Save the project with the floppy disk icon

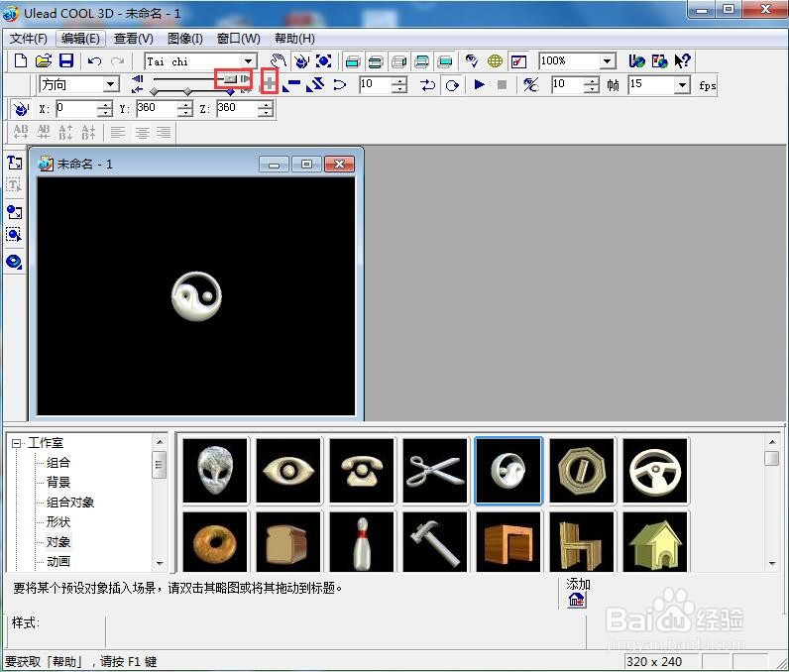click(66, 60)
